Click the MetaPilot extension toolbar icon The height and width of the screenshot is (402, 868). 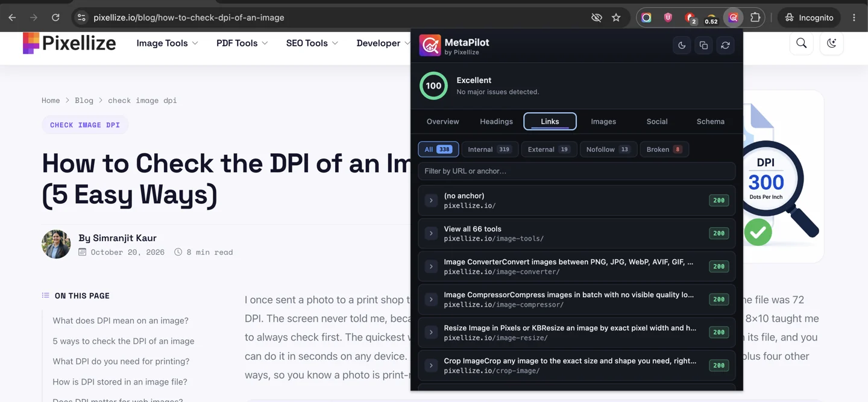(733, 17)
